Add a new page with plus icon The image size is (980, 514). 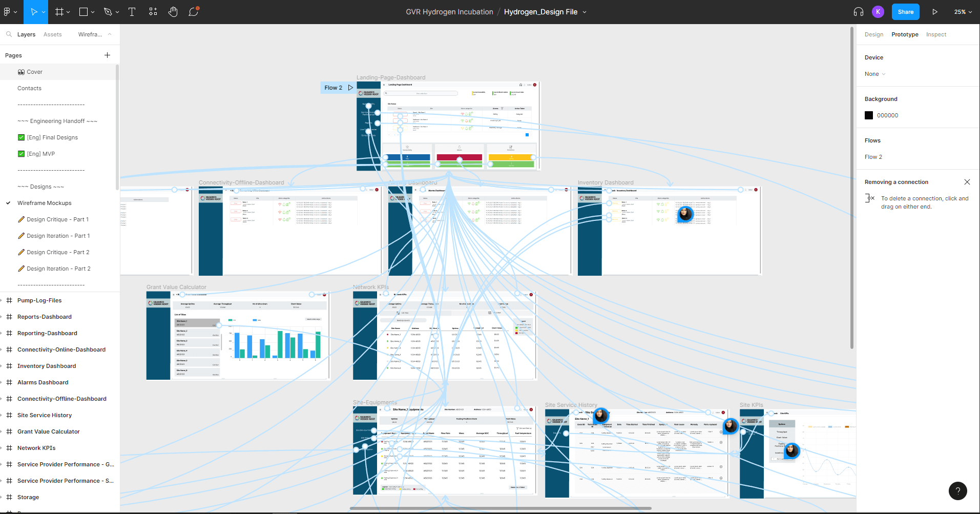107,55
